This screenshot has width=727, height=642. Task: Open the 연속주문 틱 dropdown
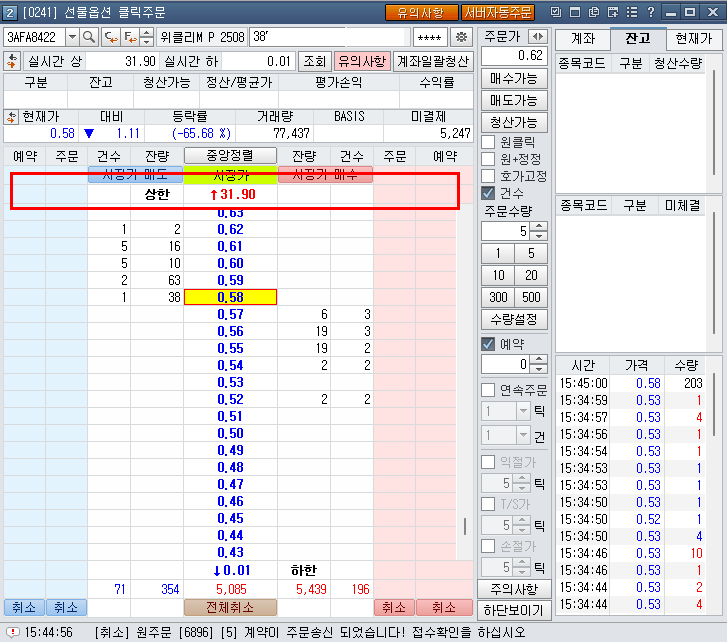pyautogui.click(x=523, y=411)
